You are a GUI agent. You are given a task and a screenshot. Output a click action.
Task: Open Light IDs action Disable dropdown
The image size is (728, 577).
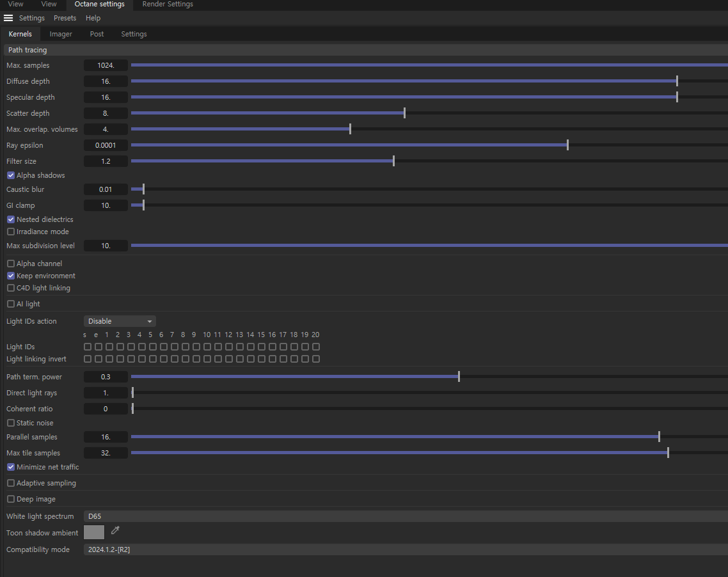click(120, 321)
